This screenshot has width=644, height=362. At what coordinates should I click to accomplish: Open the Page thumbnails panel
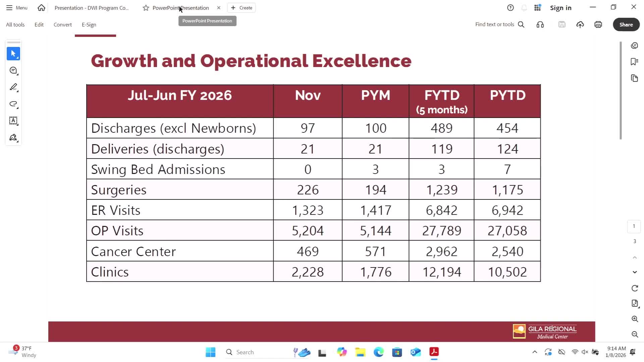click(x=634, y=78)
